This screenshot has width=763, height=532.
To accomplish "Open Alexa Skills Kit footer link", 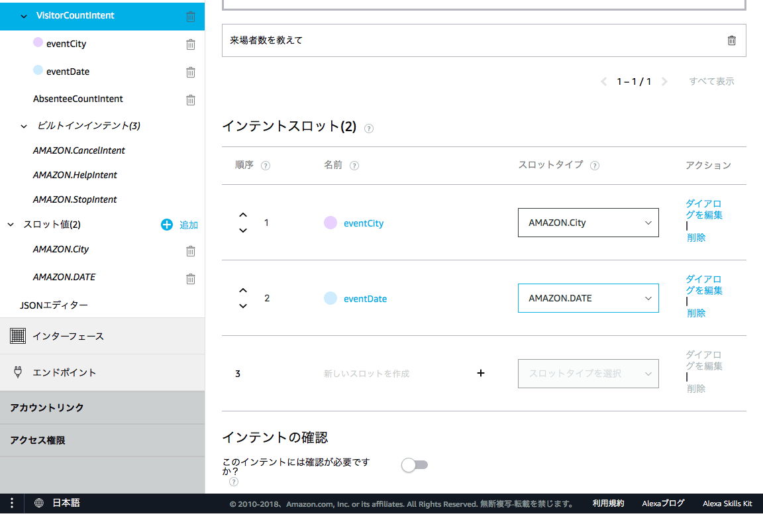I will (x=727, y=504).
